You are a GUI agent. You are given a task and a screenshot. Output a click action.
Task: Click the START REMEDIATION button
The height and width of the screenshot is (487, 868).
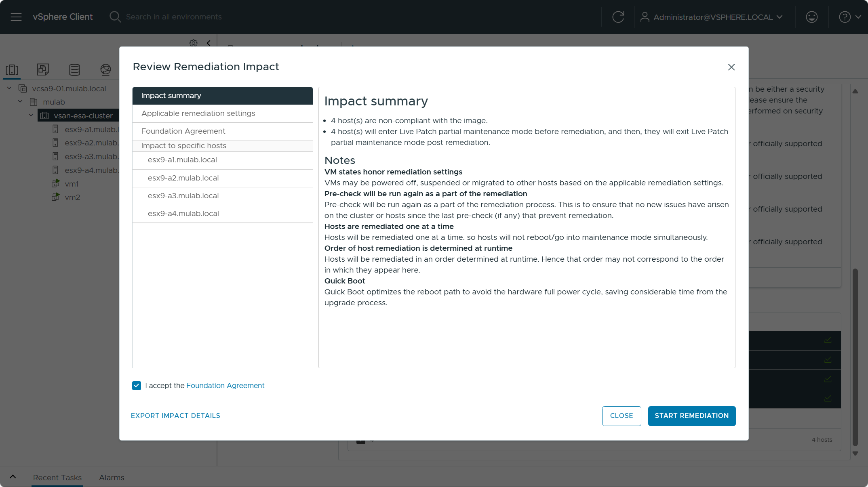click(691, 416)
